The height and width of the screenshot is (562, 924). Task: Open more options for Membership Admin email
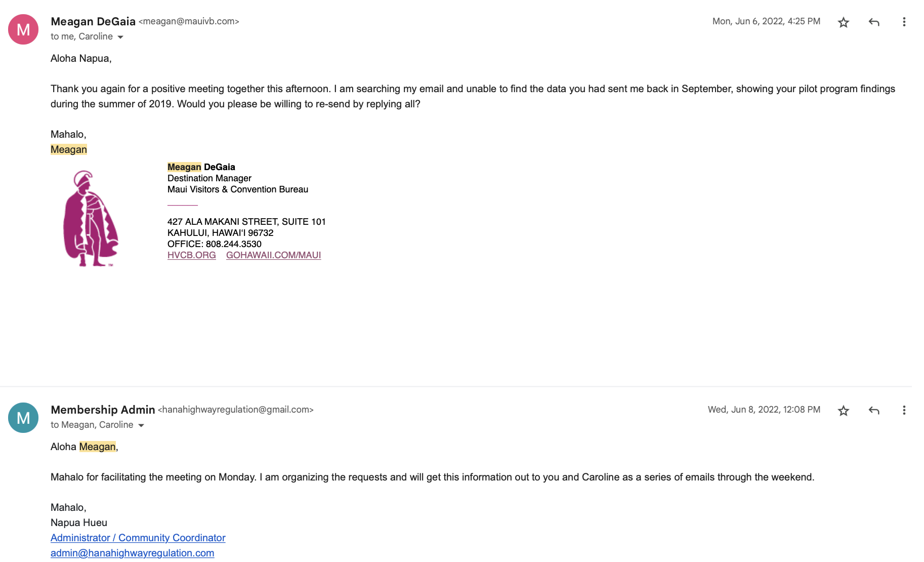click(x=904, y=410)
